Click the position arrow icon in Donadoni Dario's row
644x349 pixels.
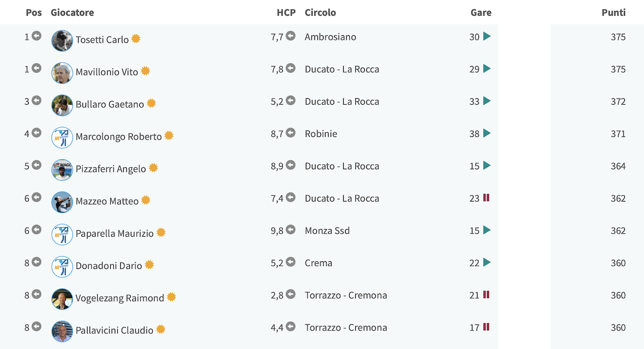point(36,262)
